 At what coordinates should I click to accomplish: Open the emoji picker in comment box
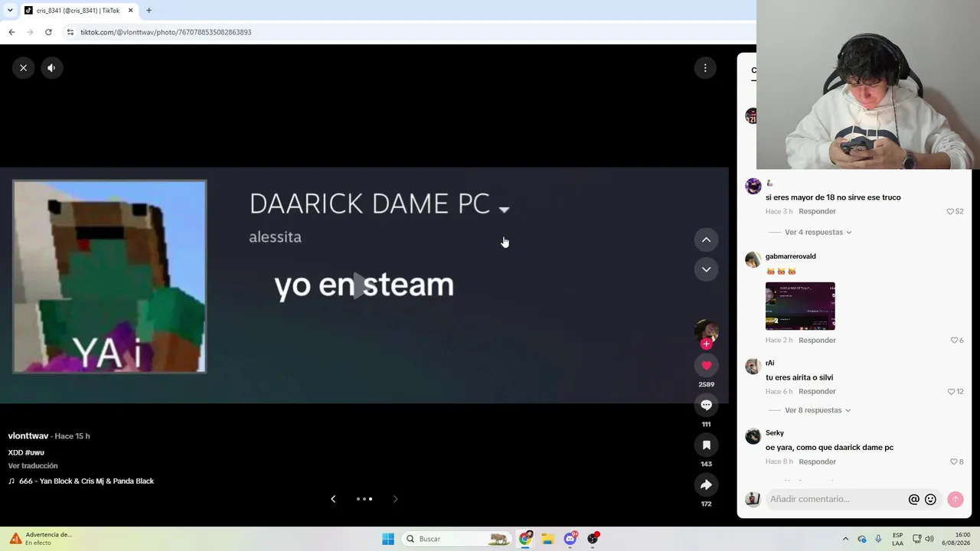(x=930, y=499)
